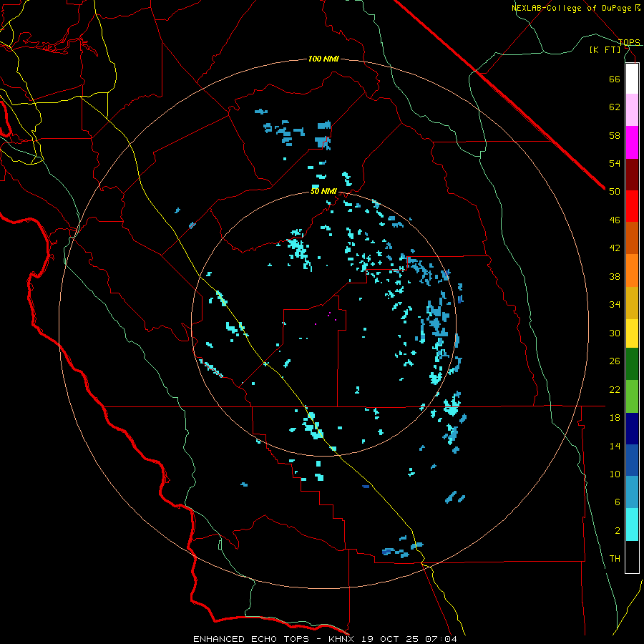Click the legend value 30
The width and height of the screenshot is (644, 644).
[615, 333]
